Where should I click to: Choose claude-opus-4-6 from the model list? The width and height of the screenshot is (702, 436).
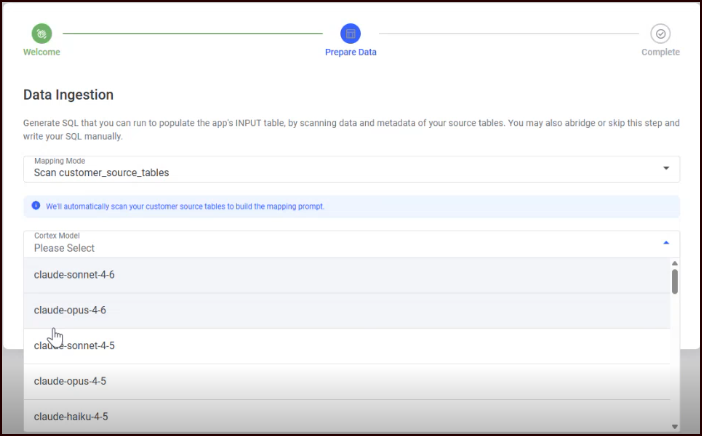[347, 310]
